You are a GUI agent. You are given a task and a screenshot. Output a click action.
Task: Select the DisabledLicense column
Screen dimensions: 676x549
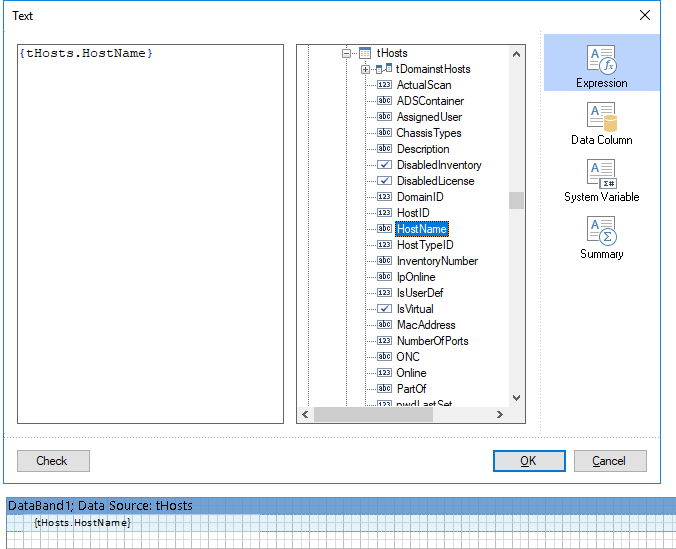click(x=435, y=181)
